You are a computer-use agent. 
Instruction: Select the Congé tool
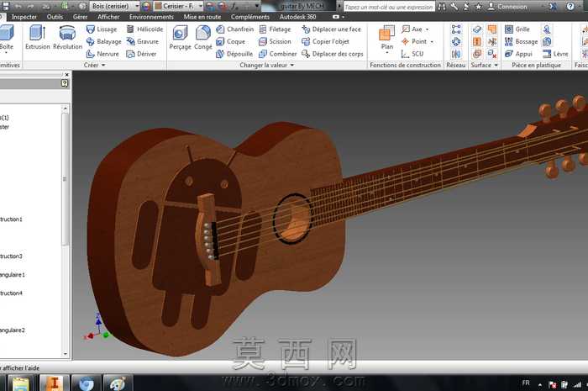pyautogui.click(x=203, y=37)
